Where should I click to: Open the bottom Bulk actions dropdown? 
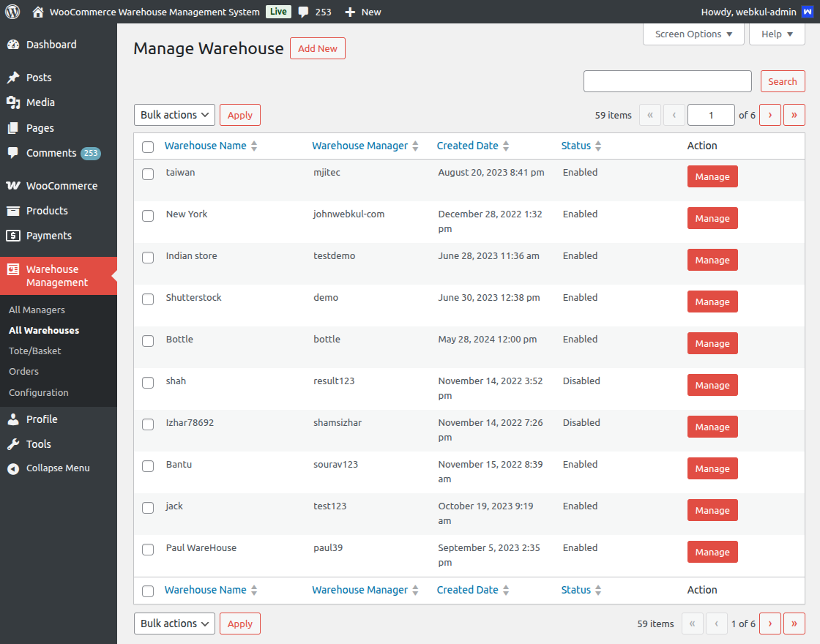coord(175,624)
